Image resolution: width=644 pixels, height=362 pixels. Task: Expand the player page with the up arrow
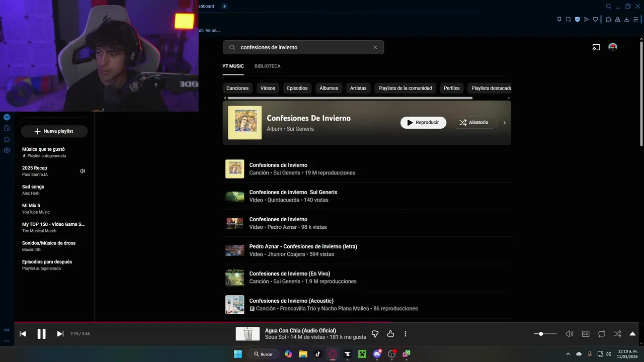click(x=632, y=334)
